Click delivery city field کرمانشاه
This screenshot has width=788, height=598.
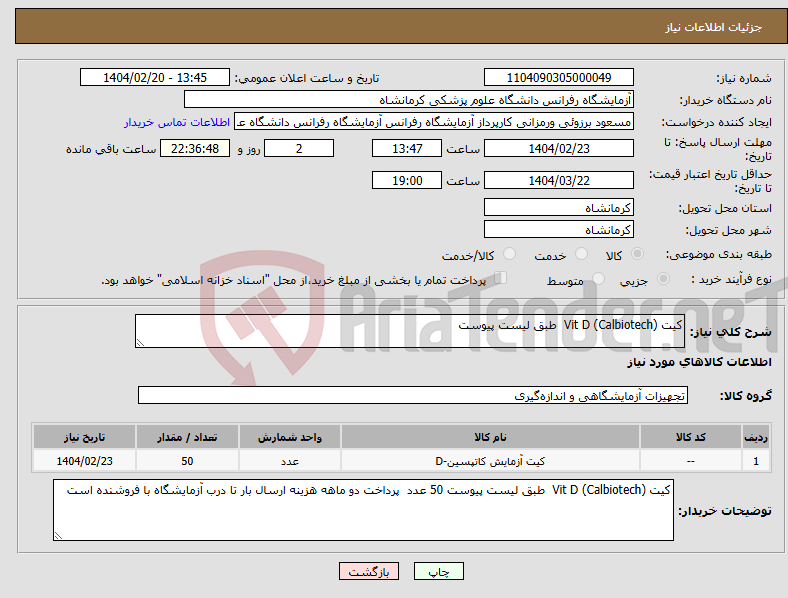click(x=558, y=229)
